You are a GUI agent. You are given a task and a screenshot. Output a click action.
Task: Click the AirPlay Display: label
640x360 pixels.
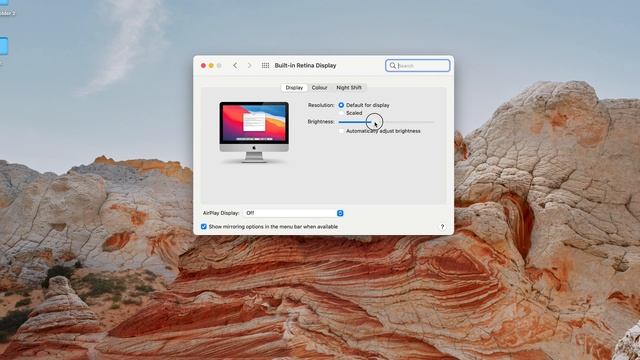tap(221, 213)
